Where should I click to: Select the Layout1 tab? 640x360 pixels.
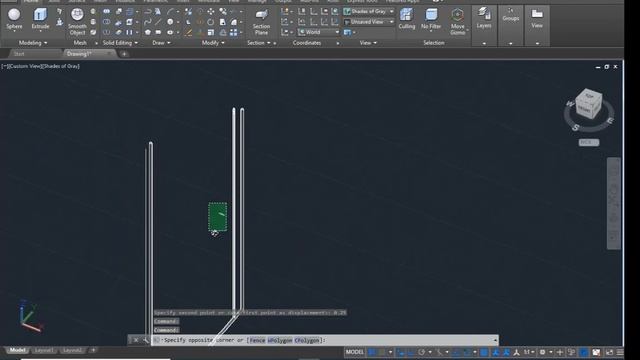point(44,350)
